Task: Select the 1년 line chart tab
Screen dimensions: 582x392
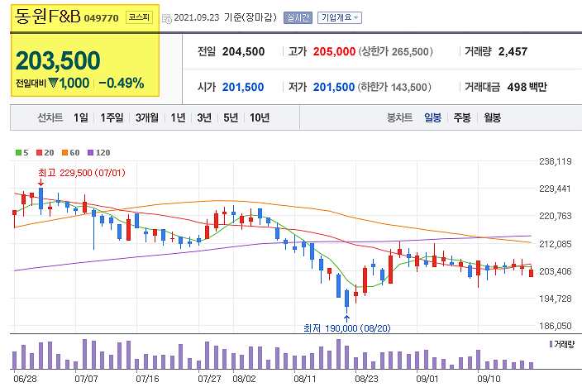Action: [x=179, y=117]
